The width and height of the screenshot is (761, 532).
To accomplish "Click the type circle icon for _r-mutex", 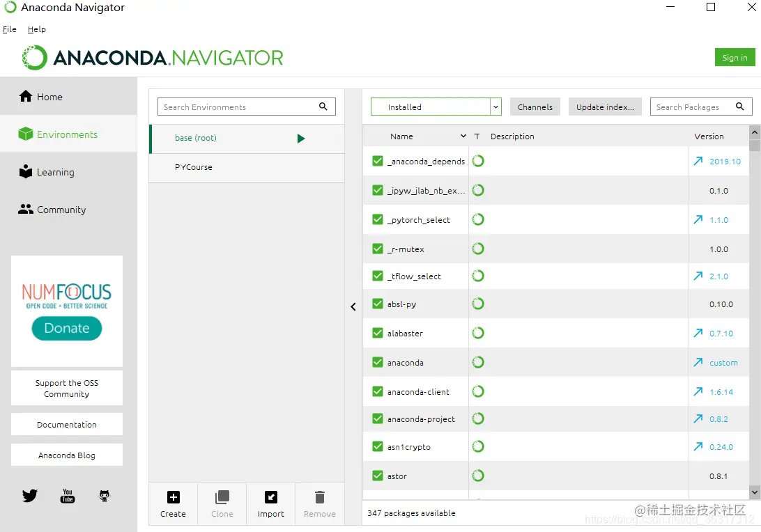I will pos(478,249).
